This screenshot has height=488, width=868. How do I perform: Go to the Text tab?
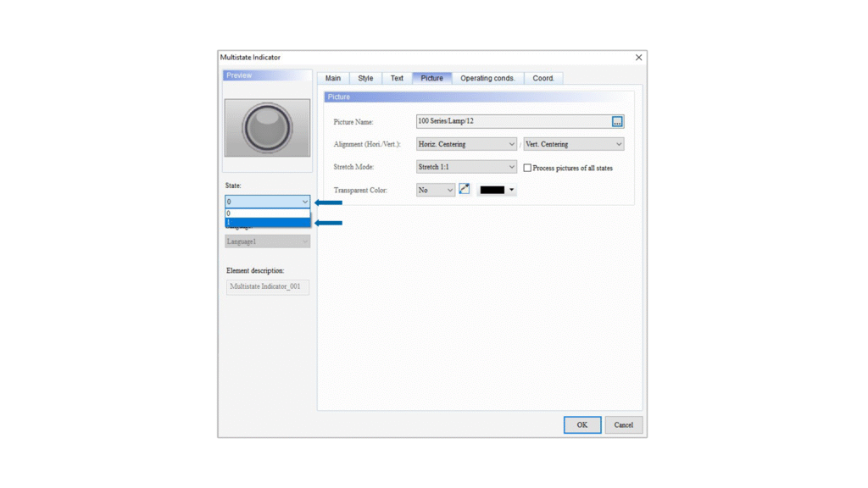397,78
